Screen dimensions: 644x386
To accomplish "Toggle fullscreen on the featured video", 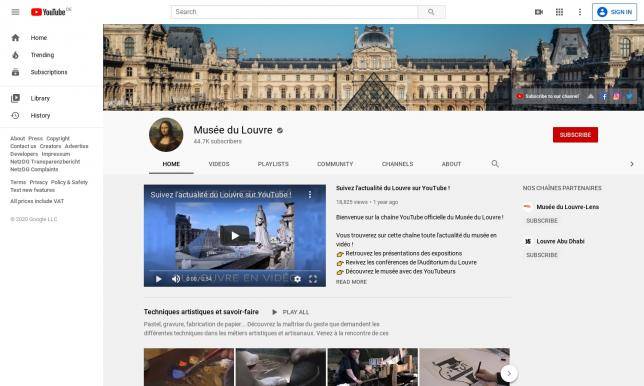I will pos(313,279).
